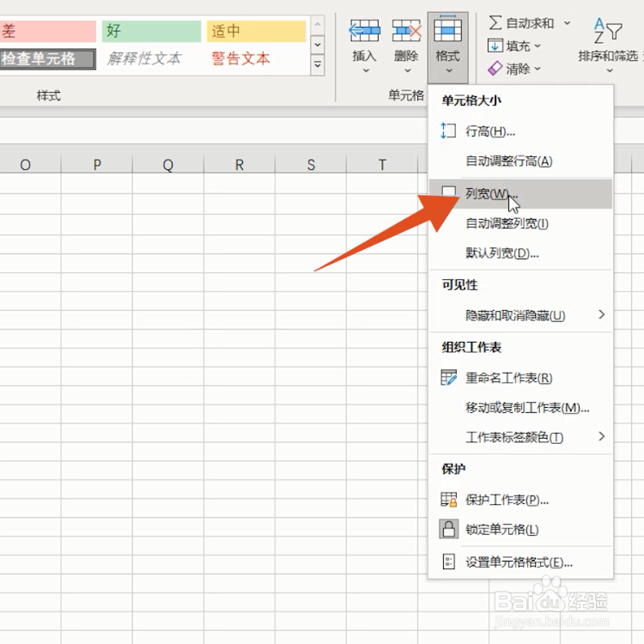Apply the 差 (Bad) cell style
The height and width of the screenshot is (644, 644).
(x=48, y=31)
